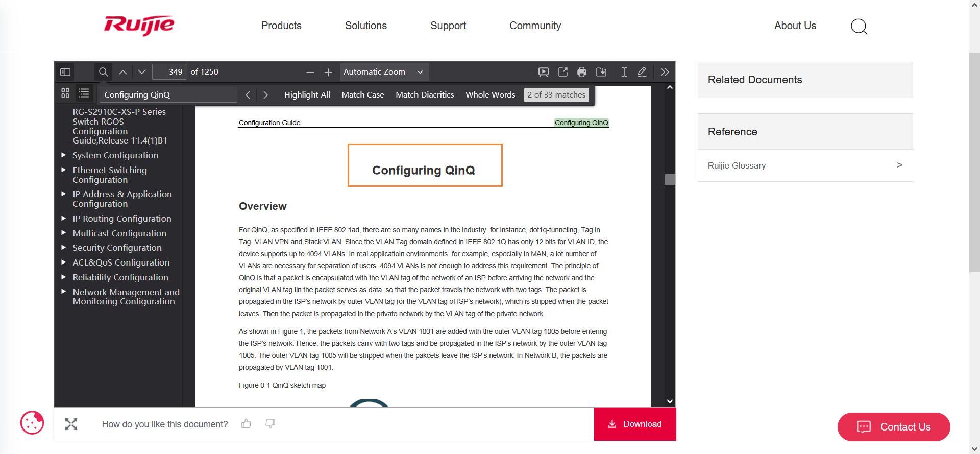
Task: Toggle the PDF sidebar panel
Action: tap(65, 72)
